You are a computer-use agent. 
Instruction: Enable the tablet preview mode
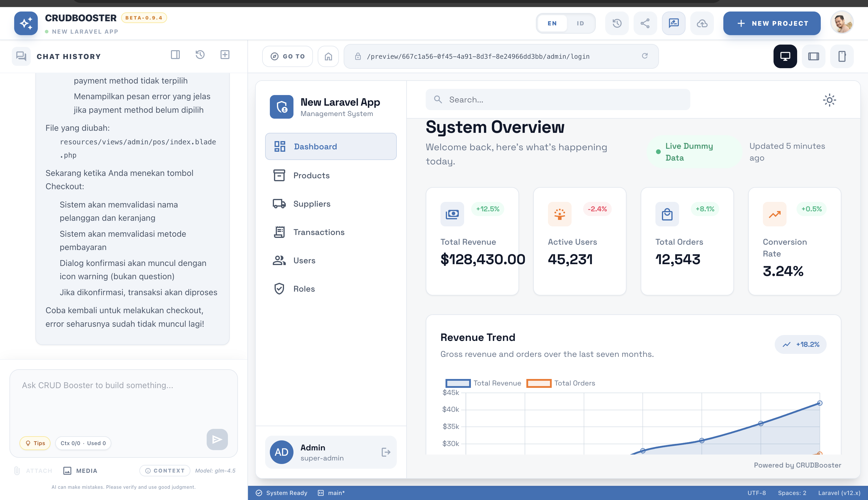click(x=813, y=56)
